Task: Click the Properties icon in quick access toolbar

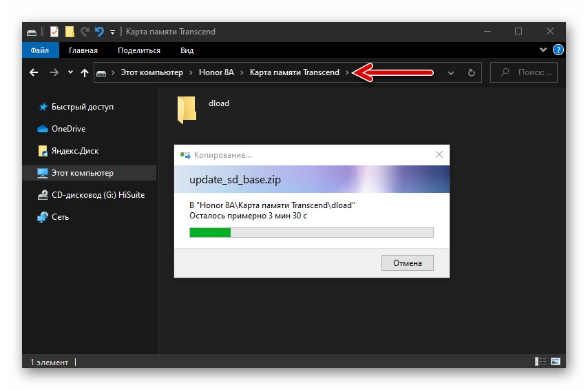Action: click(x=54, y=32)
